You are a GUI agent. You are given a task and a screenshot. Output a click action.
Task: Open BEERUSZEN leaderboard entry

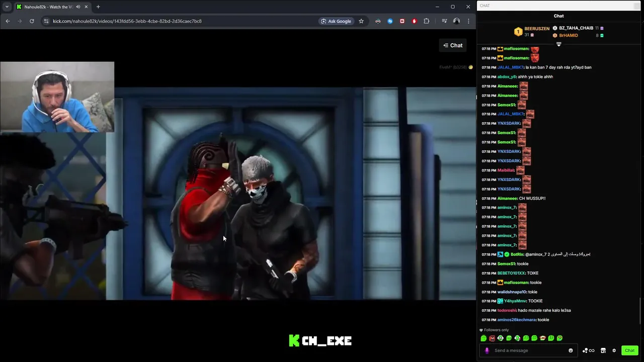[532, 32]
